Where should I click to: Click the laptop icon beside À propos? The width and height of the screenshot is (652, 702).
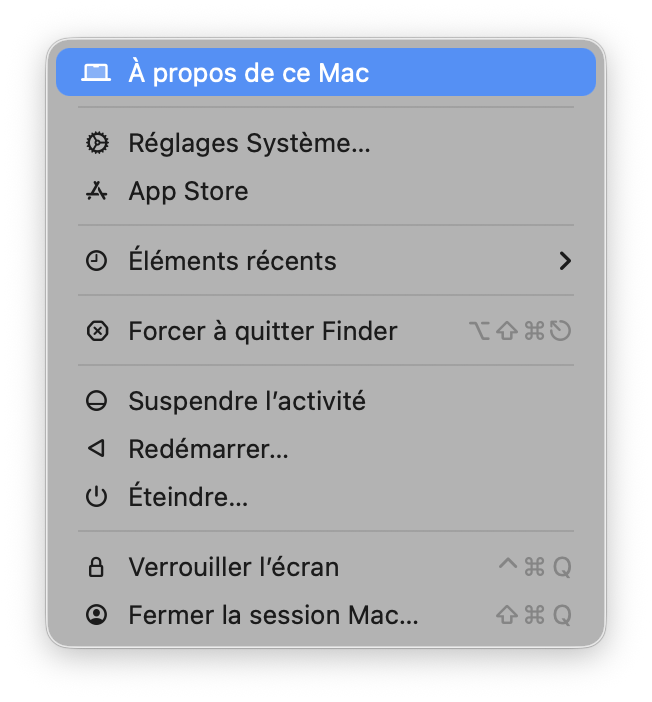pos(96,73)
